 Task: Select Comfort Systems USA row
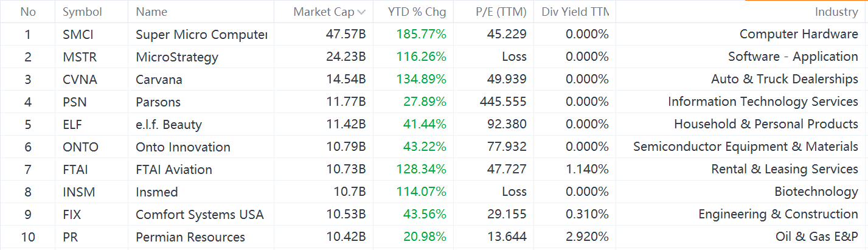pyautogui.click(x=434, y=215)
